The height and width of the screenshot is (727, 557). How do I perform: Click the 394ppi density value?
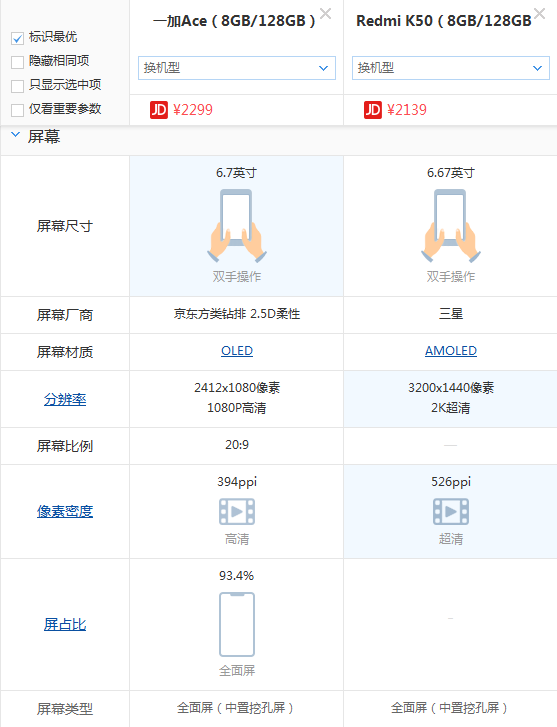[237, 482]
